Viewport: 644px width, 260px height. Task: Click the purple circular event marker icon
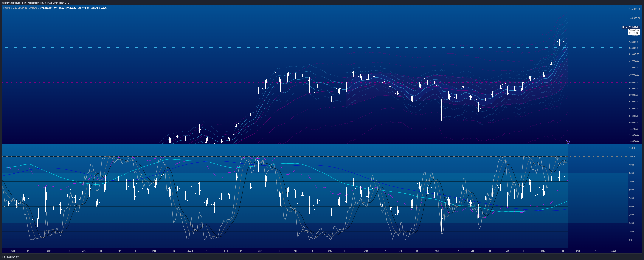(x=567, y=142)
